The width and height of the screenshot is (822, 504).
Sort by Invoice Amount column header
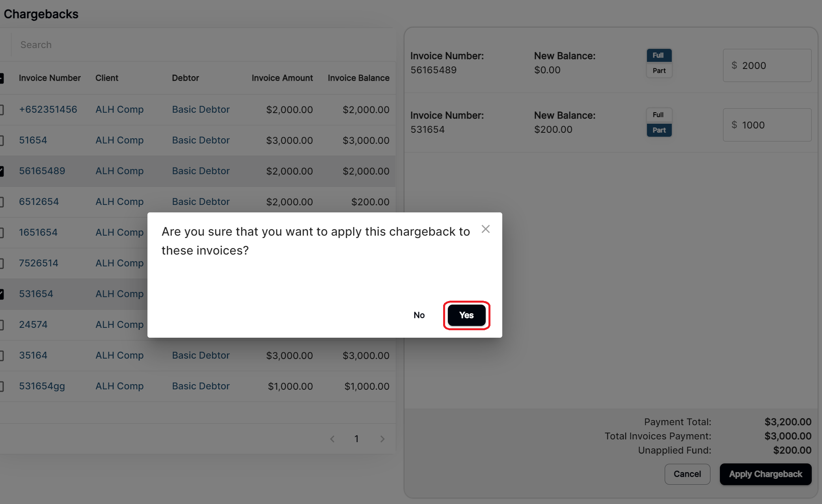pyautogui.click(x=282, y=78)
